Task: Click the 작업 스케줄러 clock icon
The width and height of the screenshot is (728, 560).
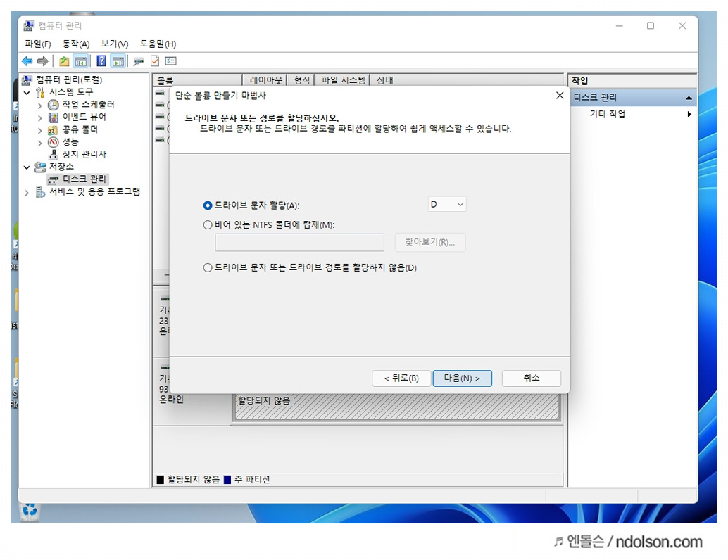Action: pyautogui.click(x=54, y=105)
